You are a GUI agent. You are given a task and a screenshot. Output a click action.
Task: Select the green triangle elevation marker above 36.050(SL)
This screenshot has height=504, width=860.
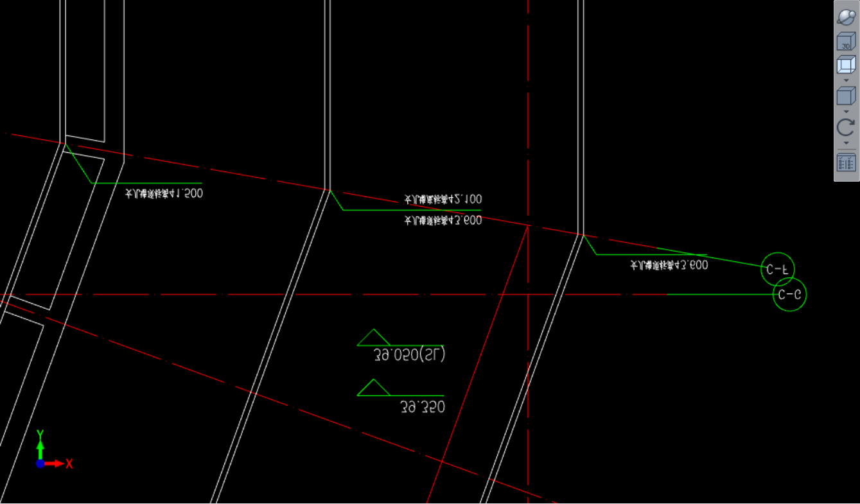pos(374,338)
